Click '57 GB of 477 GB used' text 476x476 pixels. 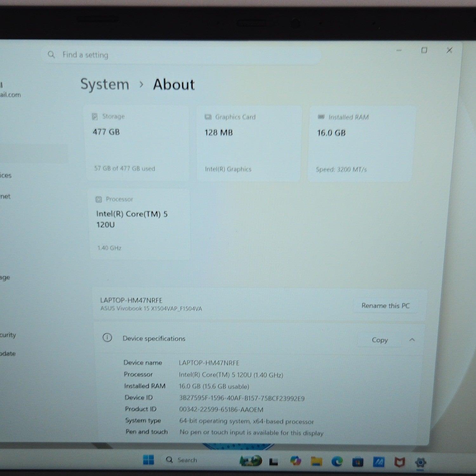click(x=125, y=169)
